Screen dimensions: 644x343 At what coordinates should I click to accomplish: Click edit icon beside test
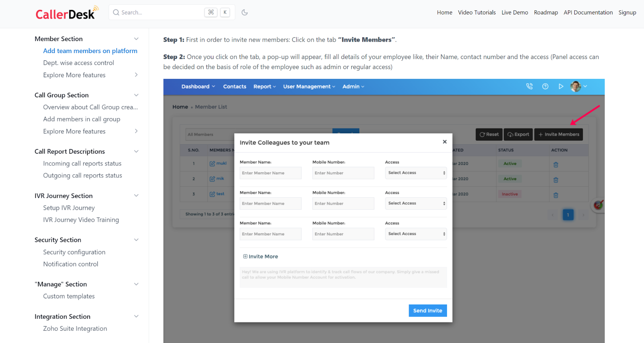pos(212,194)
